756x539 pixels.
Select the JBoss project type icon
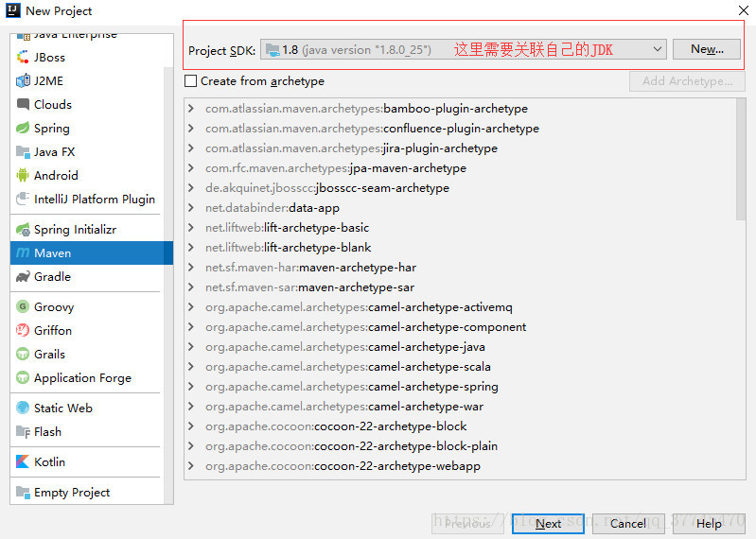[22, 58]
